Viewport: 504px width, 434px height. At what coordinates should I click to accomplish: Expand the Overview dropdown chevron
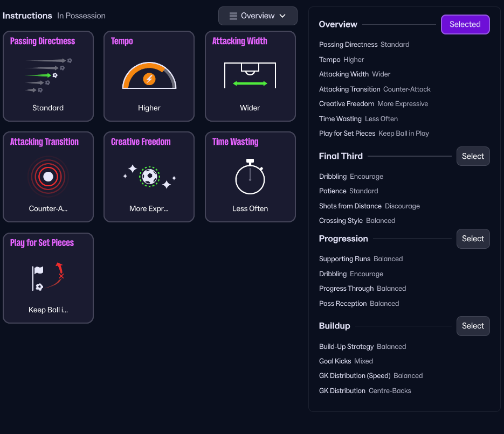pyautogui.click(x=282, y=16)
